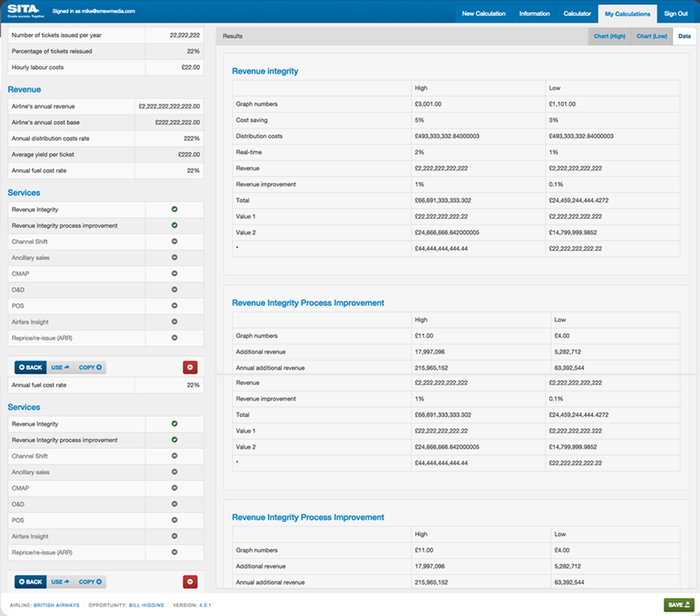Enable the Channel Shift service
The width and height of the screenshot is (700, 616).
pyautogui.click(x=174, y=241)
